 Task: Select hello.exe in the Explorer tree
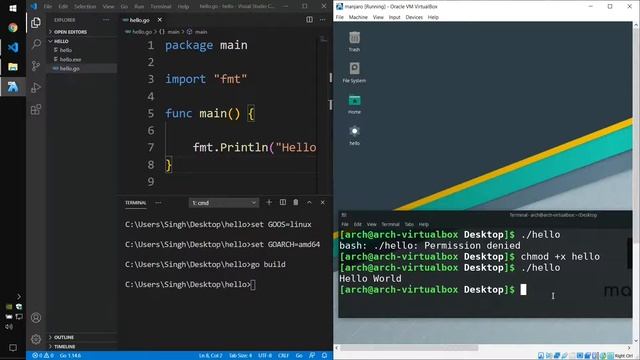click(x=70, y=59)
